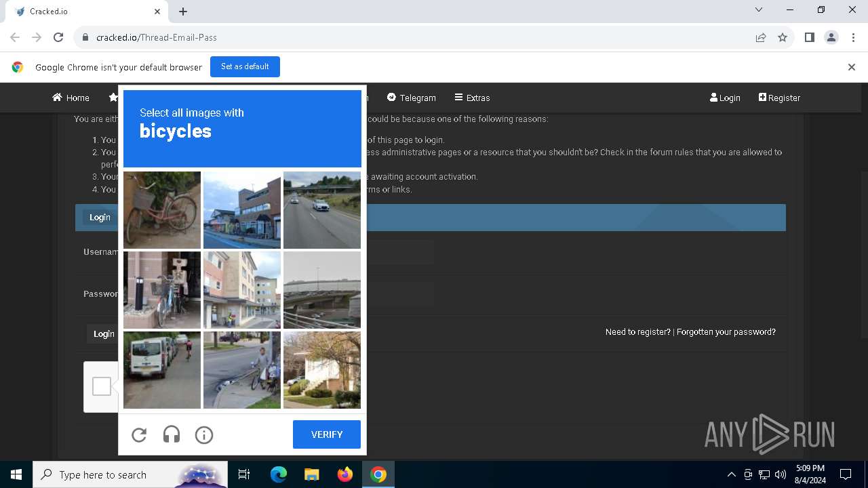
Task: Select image of cars on highway
Action: [322, 210]
